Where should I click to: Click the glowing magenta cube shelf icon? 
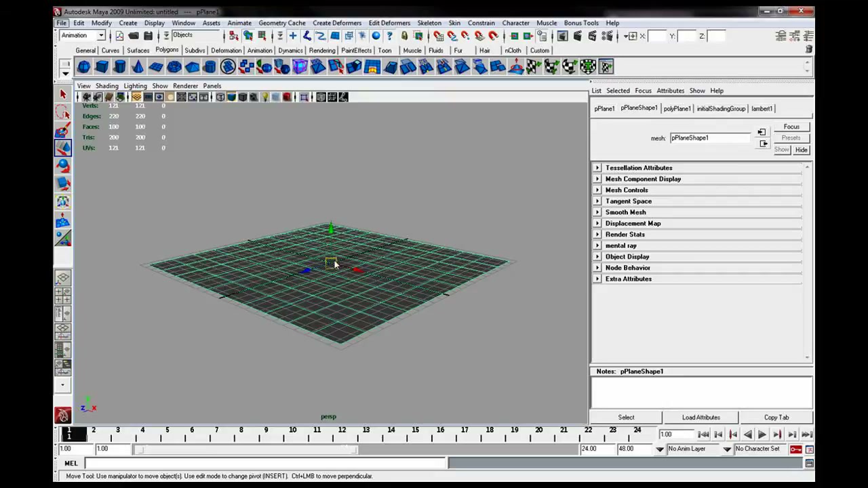click(300, 66)
